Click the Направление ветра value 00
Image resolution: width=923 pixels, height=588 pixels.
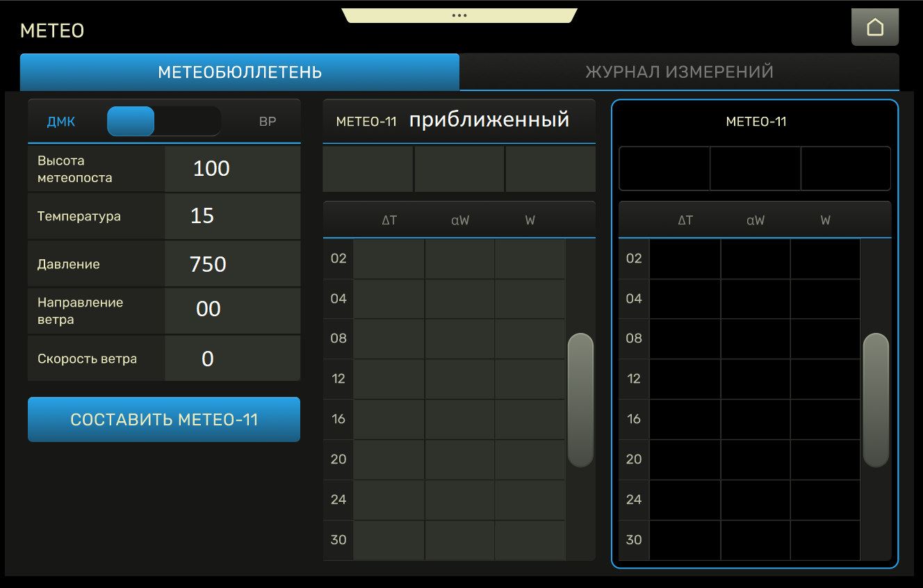pyautogui.click(x=232, y=309)
